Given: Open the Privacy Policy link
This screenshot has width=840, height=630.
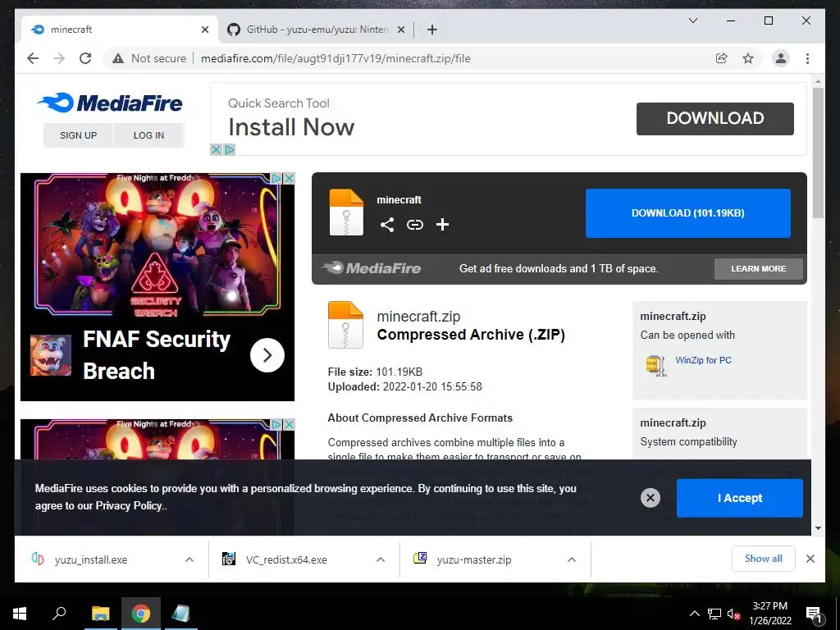Looking at the screenshot, I should point(129,505).
